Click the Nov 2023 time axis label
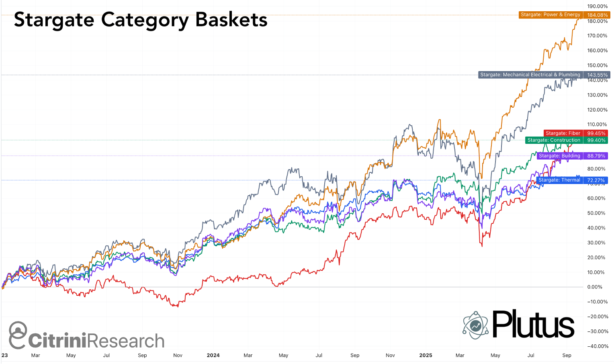614x364 pixels. tap(178, 355)
